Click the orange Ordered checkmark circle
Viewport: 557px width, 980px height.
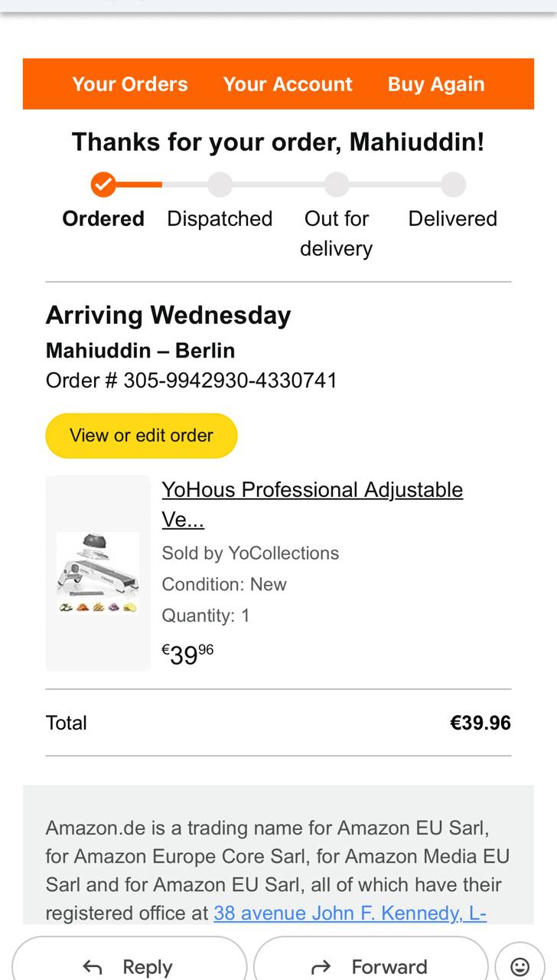click(x=103, y=185)
